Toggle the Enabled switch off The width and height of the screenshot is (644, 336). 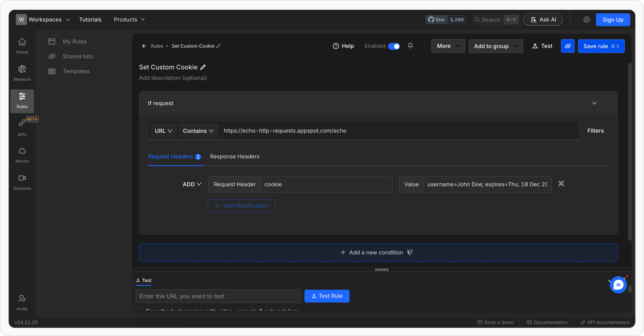[x=394, y=46]
